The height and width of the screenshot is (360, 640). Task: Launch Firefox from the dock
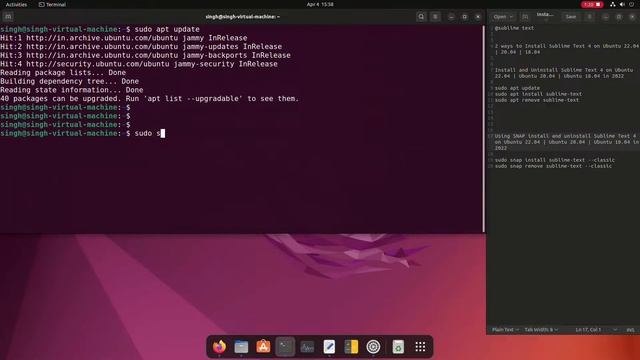[219, 347]
